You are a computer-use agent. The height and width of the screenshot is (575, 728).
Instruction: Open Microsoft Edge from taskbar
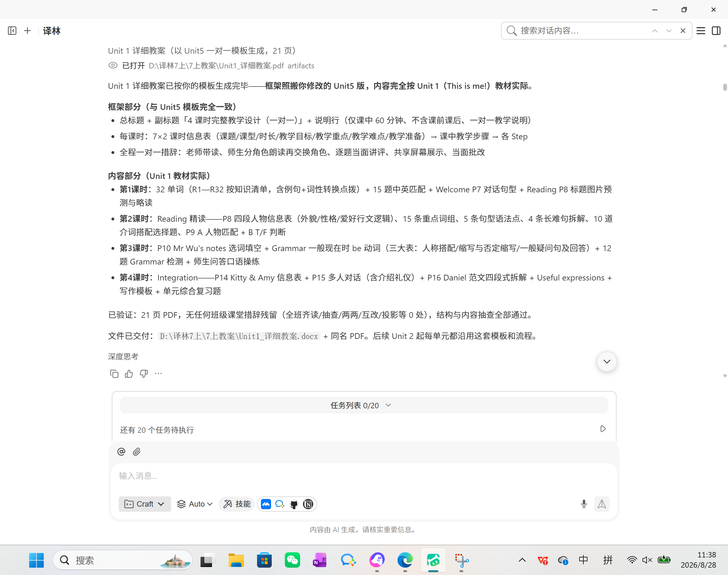coord(405,560)
